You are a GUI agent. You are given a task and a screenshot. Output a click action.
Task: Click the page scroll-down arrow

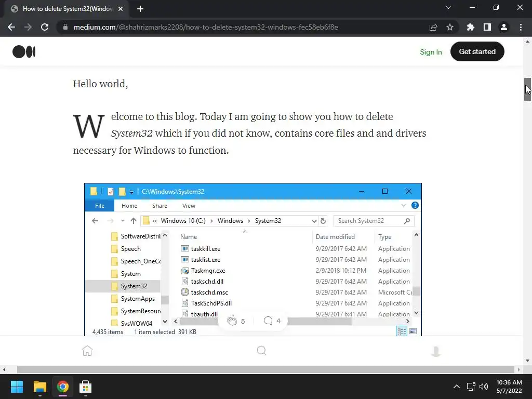pos(527,361)
